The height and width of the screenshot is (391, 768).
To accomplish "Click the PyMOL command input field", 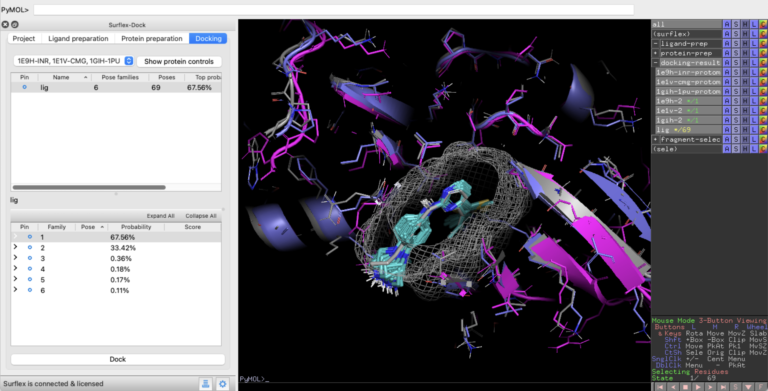I will click(x=334, y=10).
